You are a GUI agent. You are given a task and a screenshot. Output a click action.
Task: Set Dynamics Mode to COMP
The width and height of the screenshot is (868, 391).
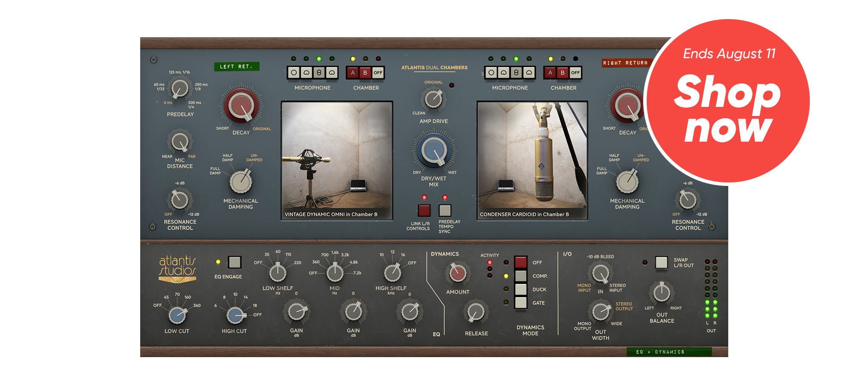coord(521,276)
